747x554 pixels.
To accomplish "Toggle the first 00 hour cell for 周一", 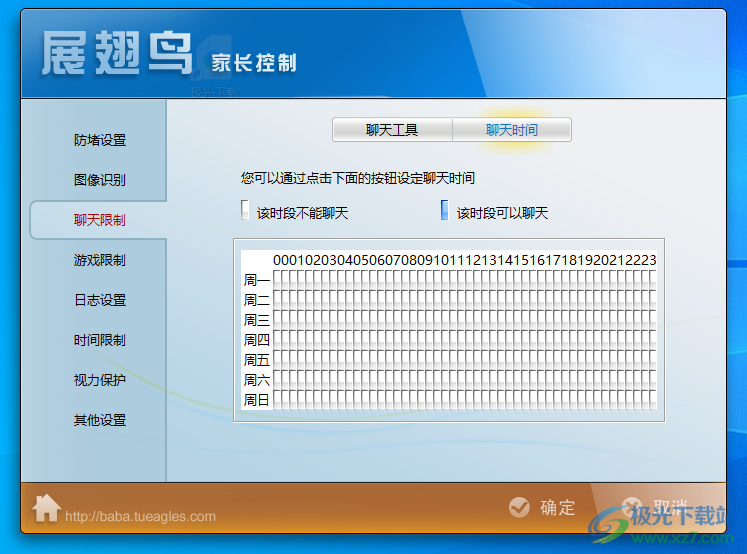I will 278,280.
